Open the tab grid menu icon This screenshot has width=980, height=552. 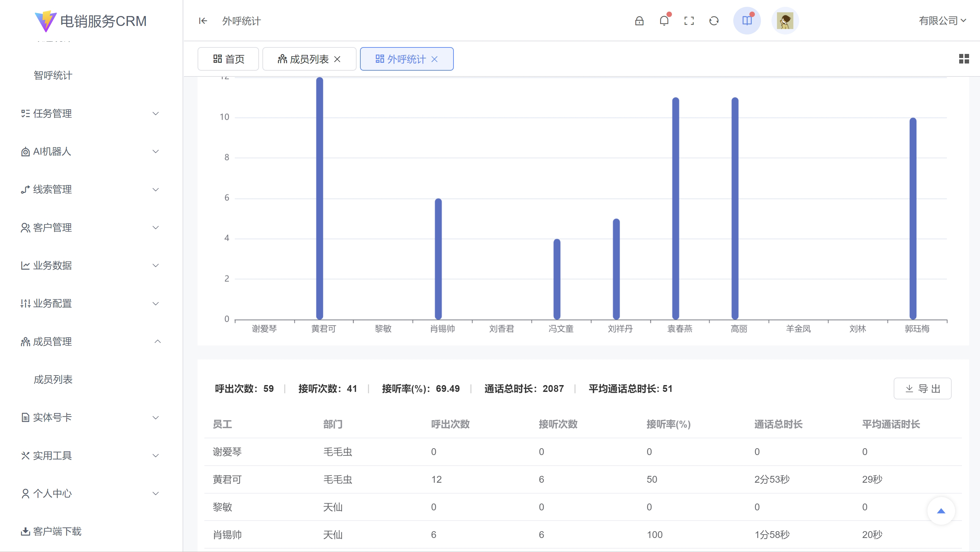(x=964, y=59)
